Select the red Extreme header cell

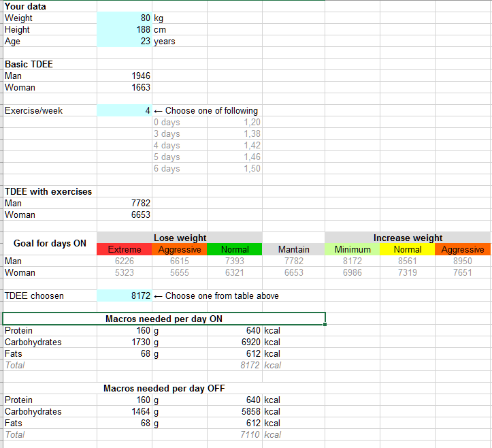125,250
